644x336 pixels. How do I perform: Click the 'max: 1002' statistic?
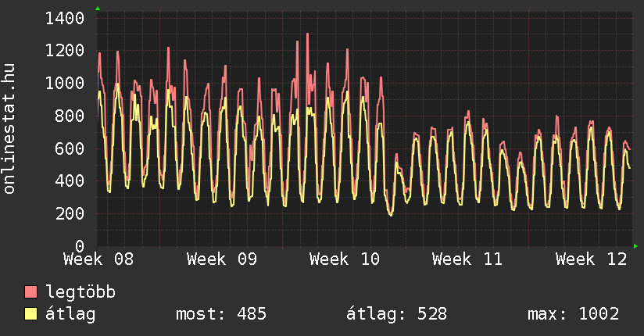[x=574, y=314]
